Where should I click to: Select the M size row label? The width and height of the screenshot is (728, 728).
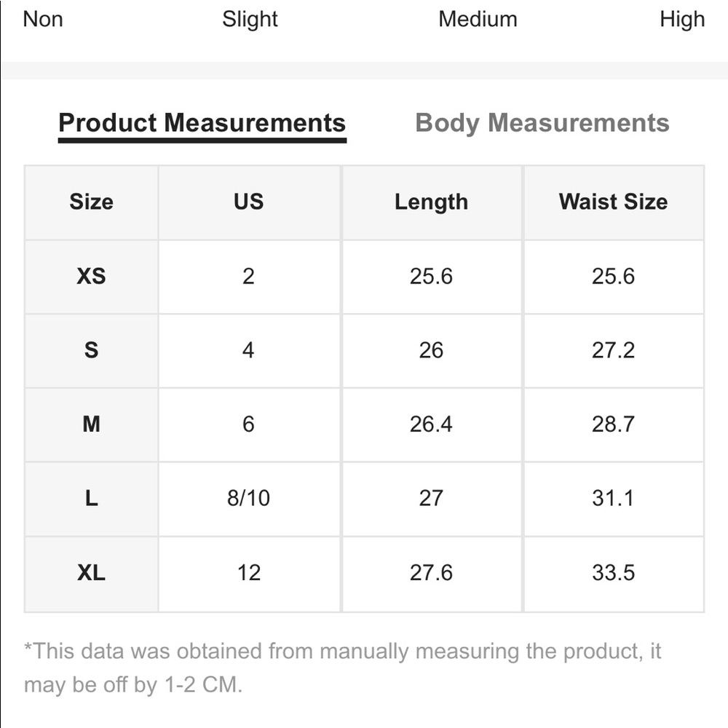91,424
